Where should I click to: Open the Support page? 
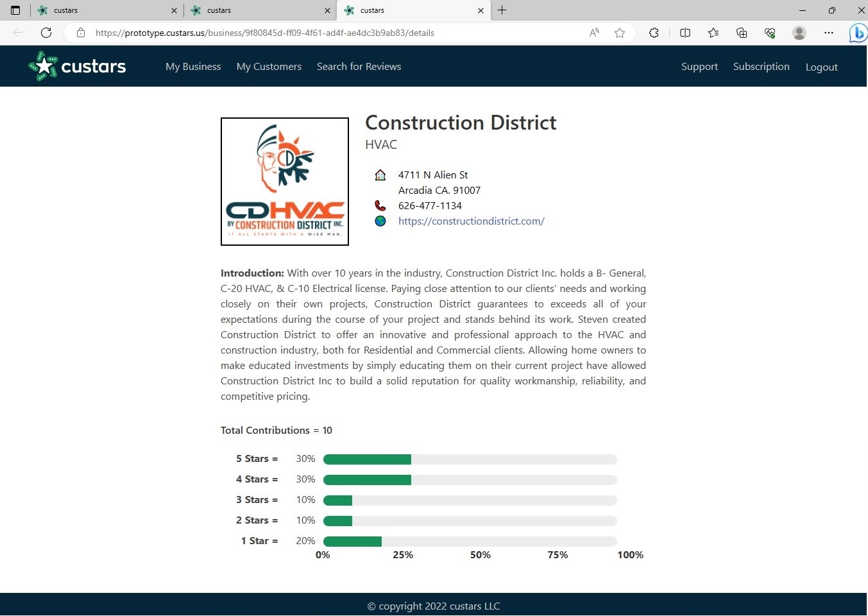click(699, 67)
